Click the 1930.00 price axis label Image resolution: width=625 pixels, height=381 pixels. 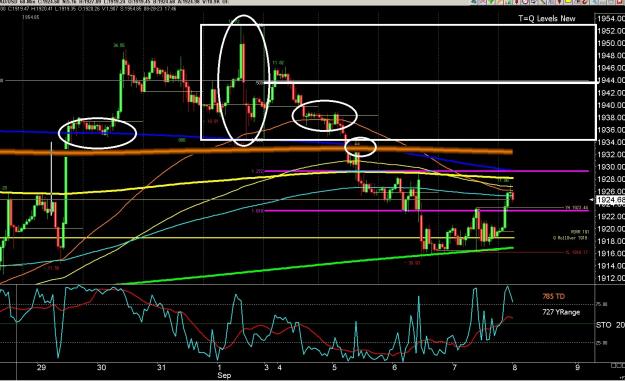pos(611,167)
